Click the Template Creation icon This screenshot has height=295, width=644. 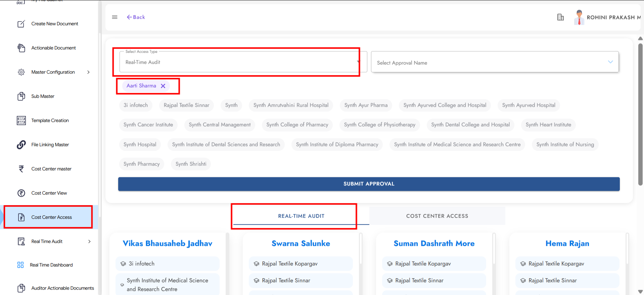21,121
